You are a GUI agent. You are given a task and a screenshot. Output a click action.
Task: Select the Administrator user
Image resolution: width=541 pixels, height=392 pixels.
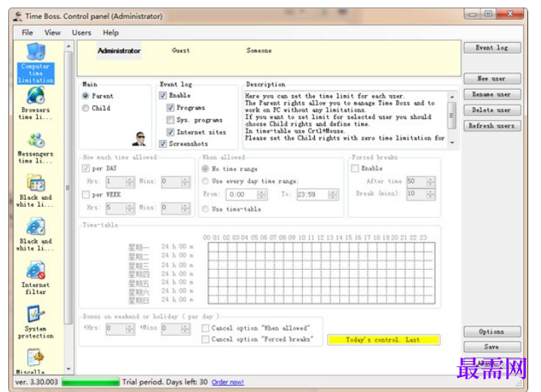click(x=119, y=51)
